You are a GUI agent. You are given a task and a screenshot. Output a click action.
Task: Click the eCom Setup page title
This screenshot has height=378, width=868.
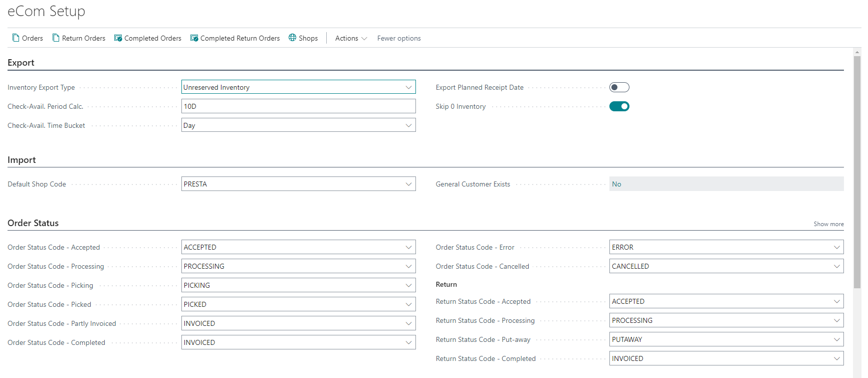(x=46, y=11)
